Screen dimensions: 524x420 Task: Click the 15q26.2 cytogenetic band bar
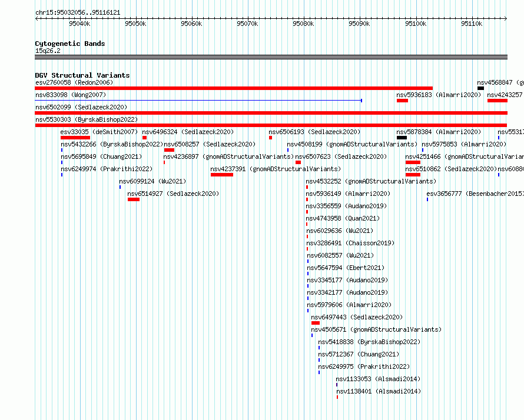[x=271, y=57]
